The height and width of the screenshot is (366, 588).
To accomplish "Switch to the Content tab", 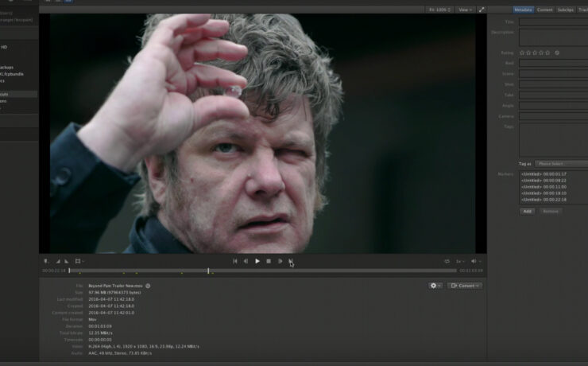I will (x=544, y=10).
